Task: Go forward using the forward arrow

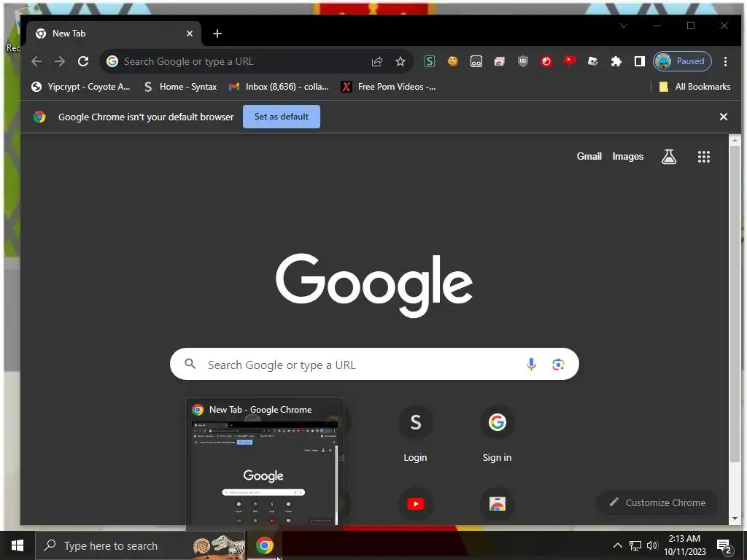Action: pyautogui.click(x=60, y=61)
